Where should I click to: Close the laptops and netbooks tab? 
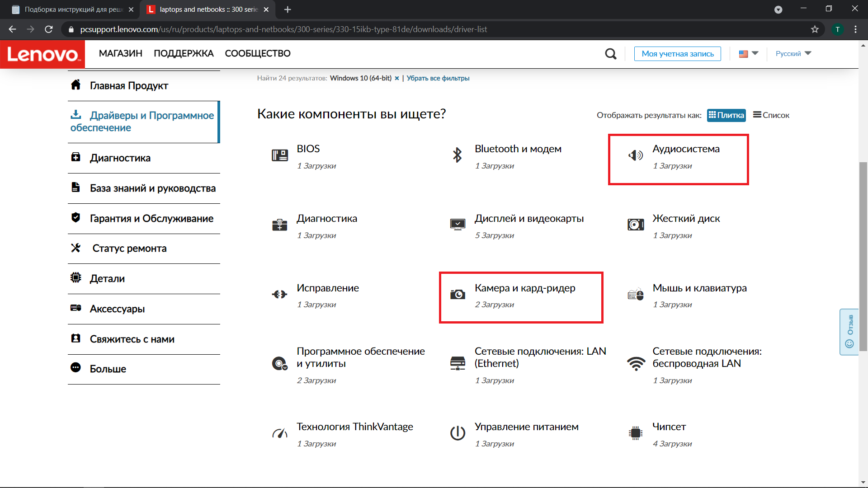coord(266,9)
